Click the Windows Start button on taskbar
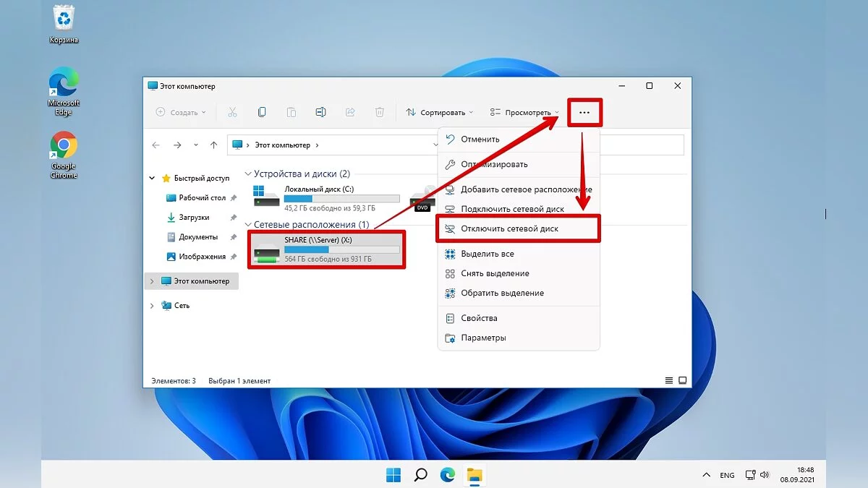 [x=393, y=475]
